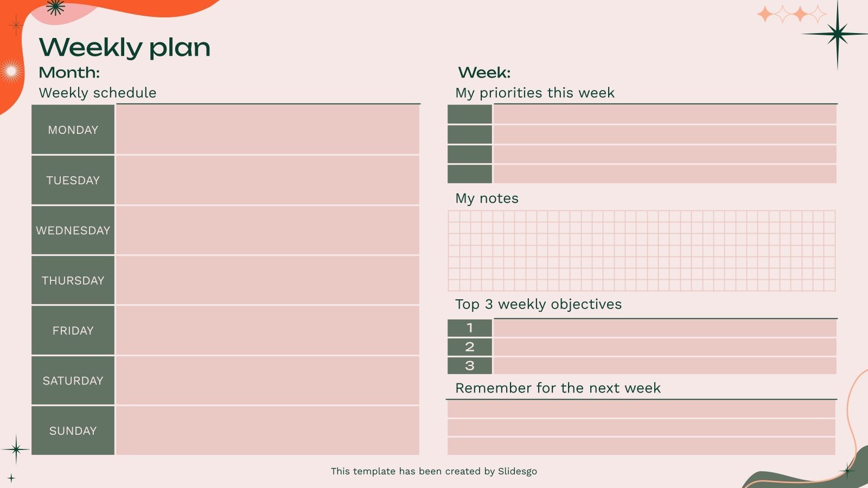The width and height of the screenshot is (868, 488).
Task: Click the dark asterisk star above the title
Action: click(x=55, y=7)
